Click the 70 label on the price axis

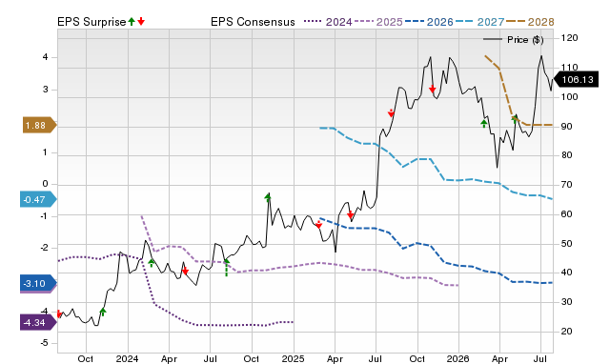tap(566, 185)
